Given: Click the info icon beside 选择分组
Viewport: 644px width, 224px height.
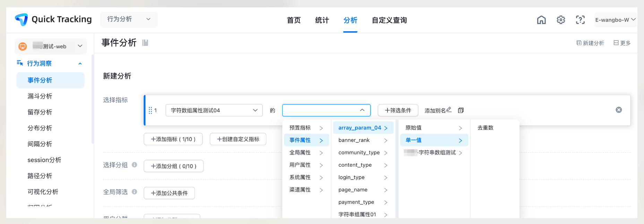Looking at the screenshot, I should coord(135,165).
